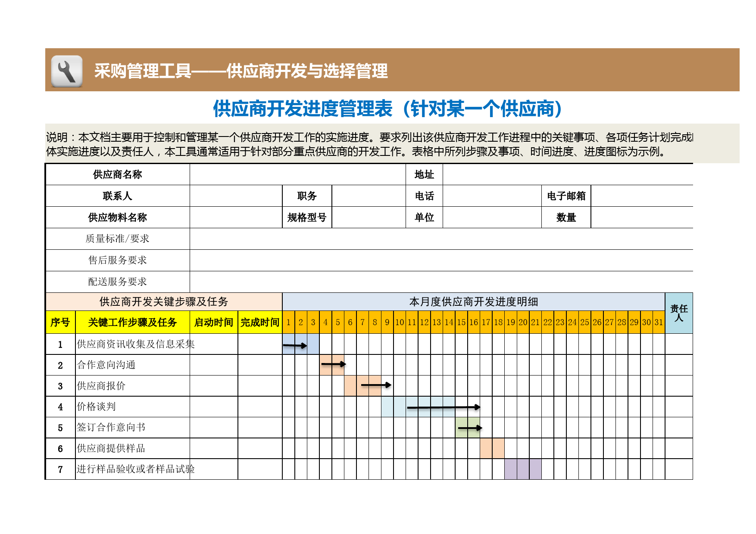Select the 联系人 label cell
The height and width of the screenshot is (534, 756).
point(118,196)
